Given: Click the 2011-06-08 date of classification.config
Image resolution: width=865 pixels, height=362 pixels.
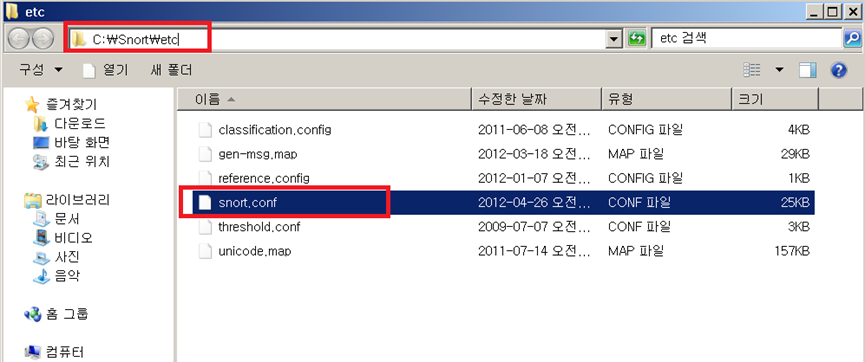Looking at the screenshot, I should coord(534,130).
